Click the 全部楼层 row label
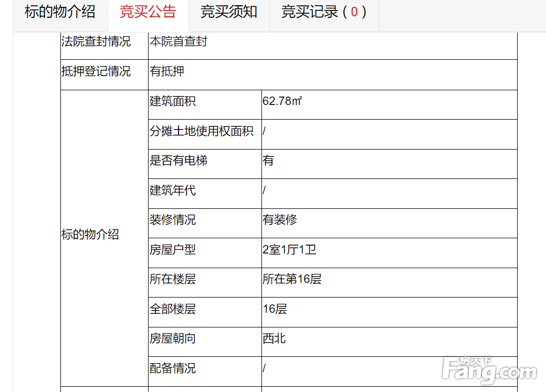This screenshot has height=392, width=546. [173, 309]
